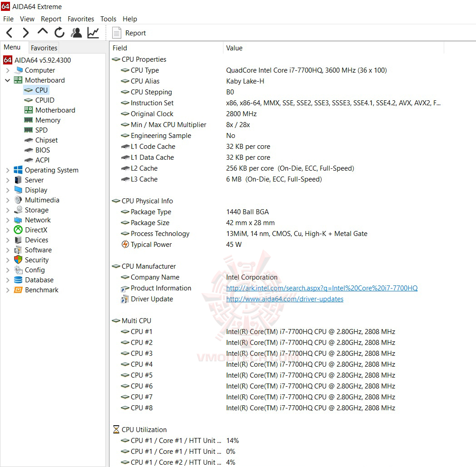Select the Server tree item

pos(34,180)
